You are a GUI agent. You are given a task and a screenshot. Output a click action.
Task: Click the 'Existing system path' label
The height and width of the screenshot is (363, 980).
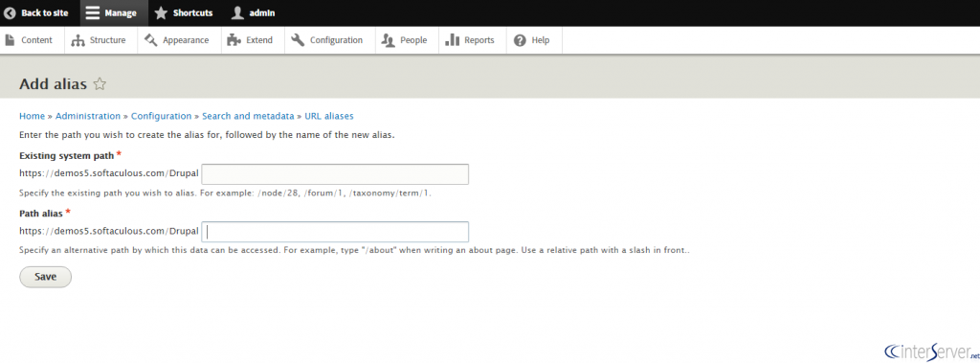point(67,155)
